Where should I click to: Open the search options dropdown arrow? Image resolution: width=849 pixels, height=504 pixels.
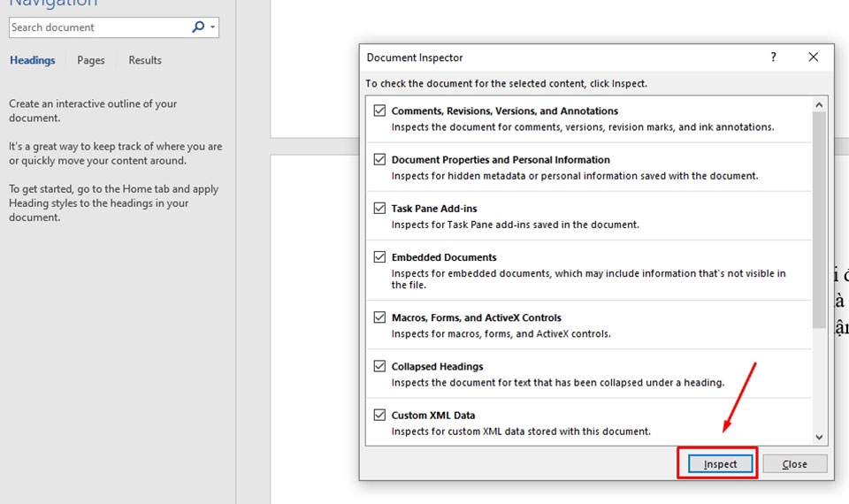coord(212,27)
